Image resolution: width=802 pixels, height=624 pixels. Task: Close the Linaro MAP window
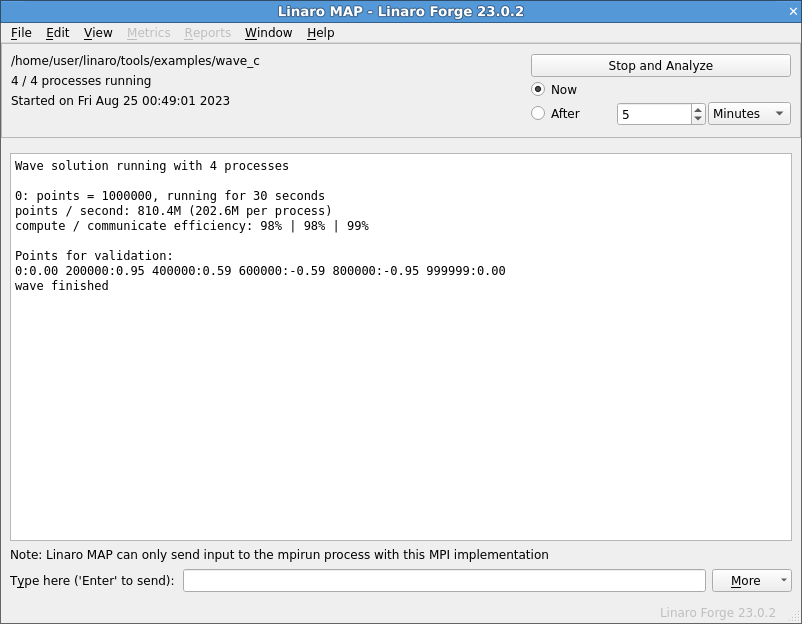pyautogui.click(x=793, y=11)
